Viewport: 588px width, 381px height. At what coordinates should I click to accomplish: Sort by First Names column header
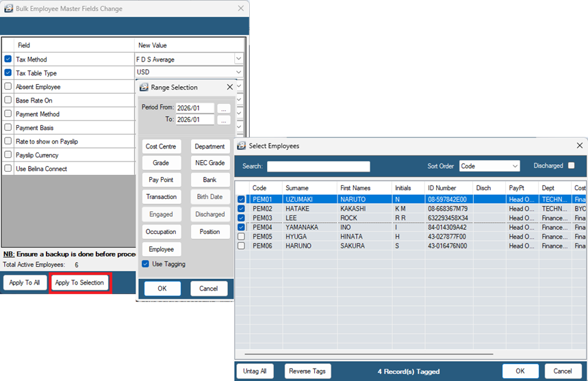[x=364, y=187]
